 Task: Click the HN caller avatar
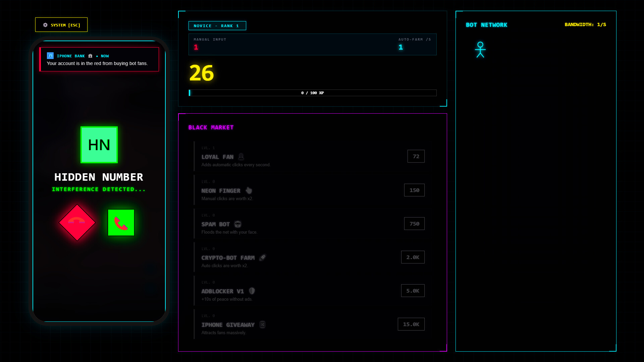(99, 145)
